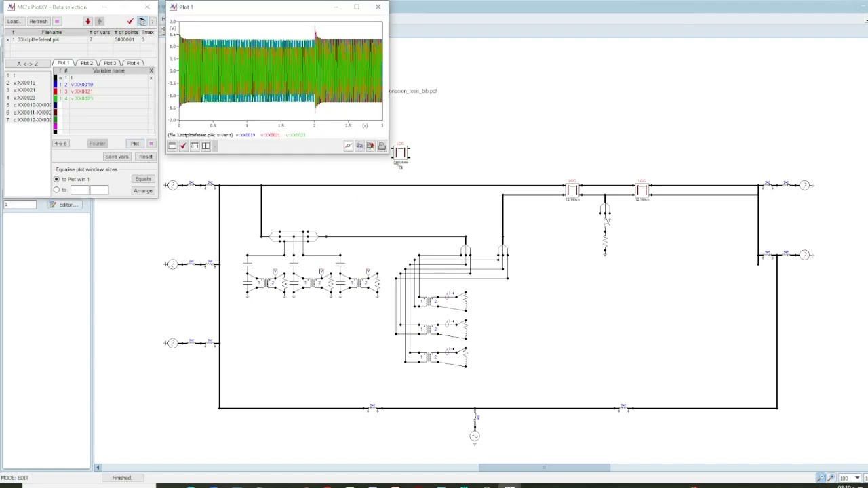Screen dimensions: 868x488
Task: Select variable v:XX0019 in the left variable list
Action: click(28, 83)
